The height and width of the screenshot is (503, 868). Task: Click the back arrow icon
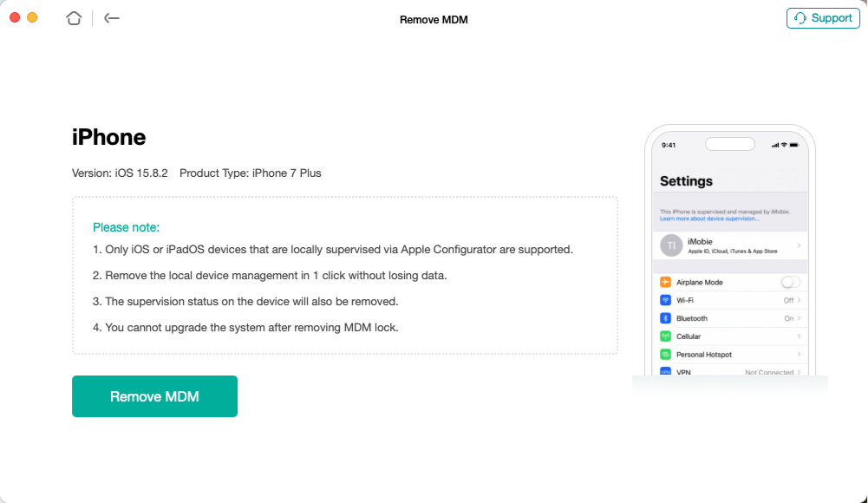point(112,18)
